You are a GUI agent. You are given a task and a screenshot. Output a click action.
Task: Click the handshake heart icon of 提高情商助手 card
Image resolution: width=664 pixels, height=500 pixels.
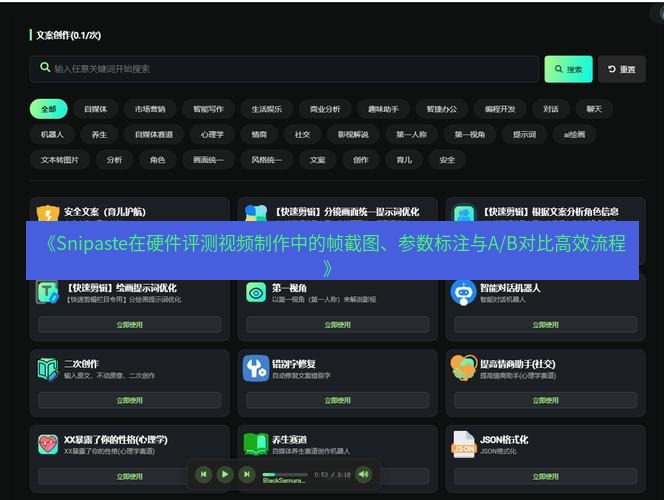[x=464, y=367]
